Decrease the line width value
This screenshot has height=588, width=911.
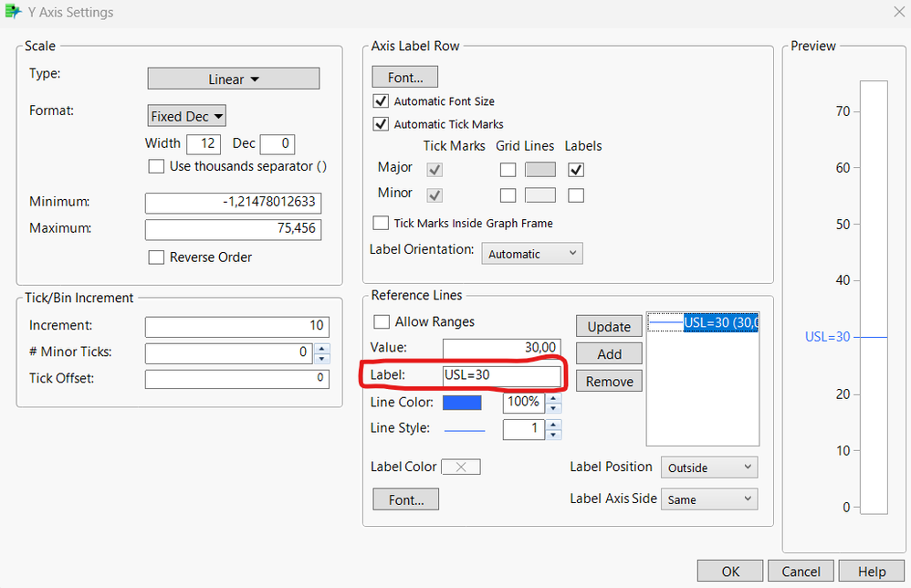pos(554,435)
